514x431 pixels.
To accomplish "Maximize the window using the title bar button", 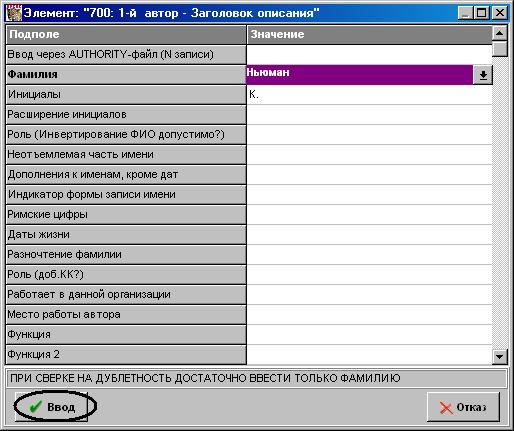I will click(482, 13).
